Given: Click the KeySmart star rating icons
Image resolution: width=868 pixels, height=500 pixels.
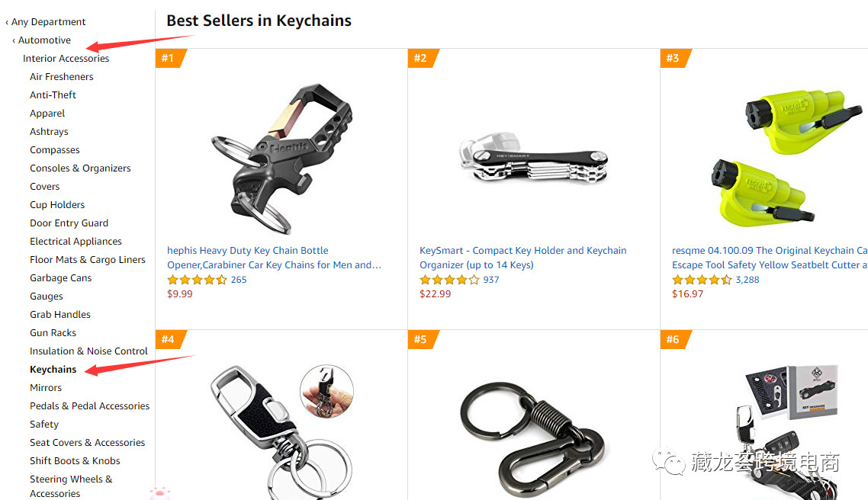Looking at the screenshot, I should tap(449, 280).
